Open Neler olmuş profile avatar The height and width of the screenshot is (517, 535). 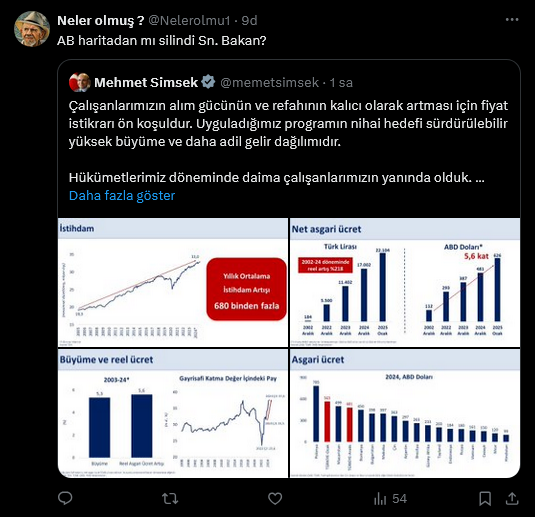[x=32, y=29]
